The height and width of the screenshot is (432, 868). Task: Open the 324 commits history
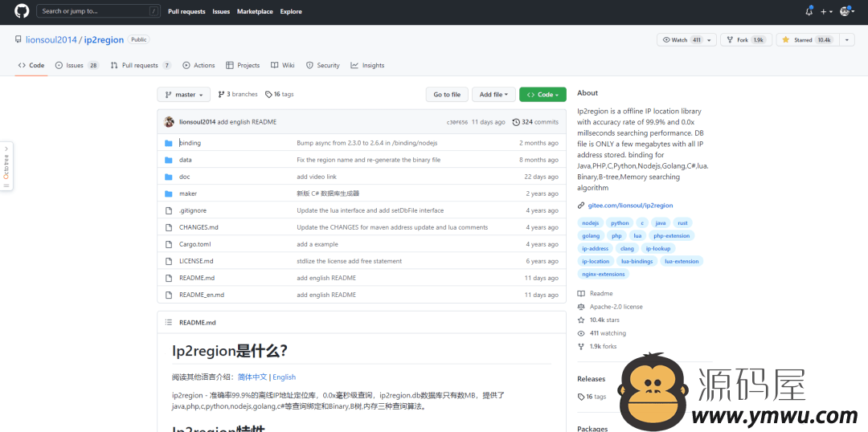point(535,122)
